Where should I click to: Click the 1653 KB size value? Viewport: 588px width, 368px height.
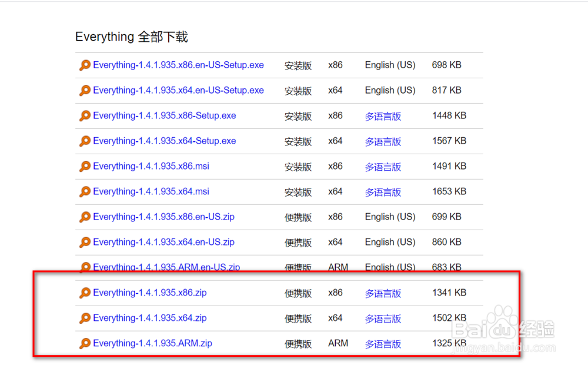point(449,191)
